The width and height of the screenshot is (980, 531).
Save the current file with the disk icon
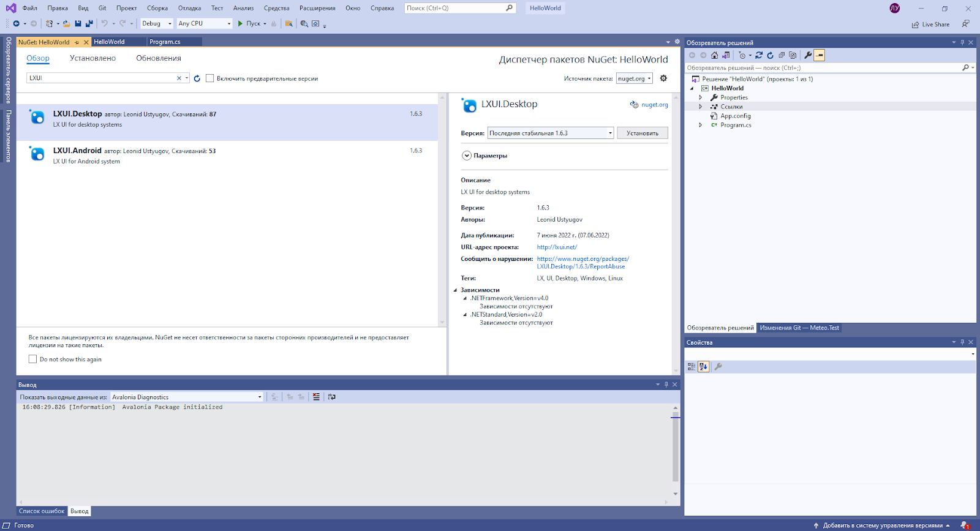(x=78, y=24)
